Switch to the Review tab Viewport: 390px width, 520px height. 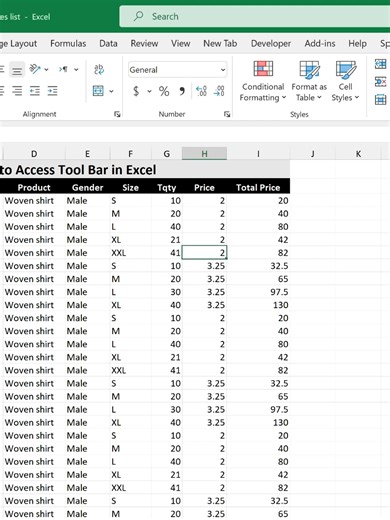click(144, 43)
